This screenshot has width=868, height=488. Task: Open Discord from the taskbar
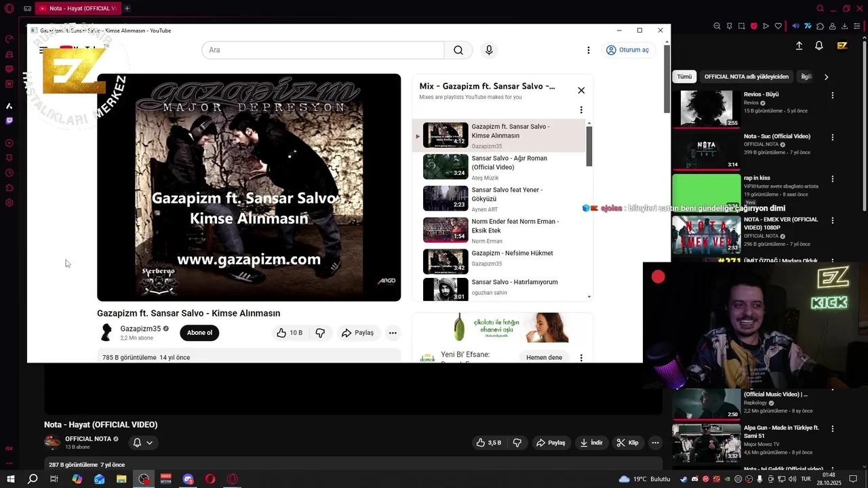click(x=188, y=479)
